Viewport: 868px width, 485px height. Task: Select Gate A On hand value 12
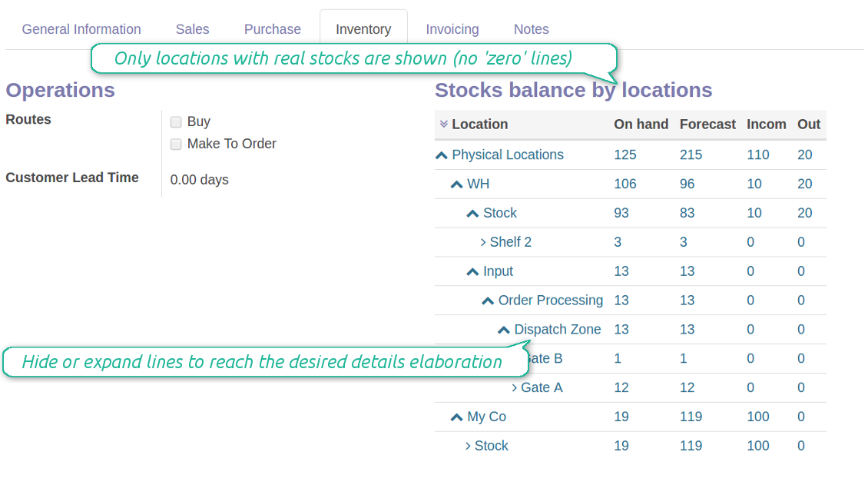point(621,387)
